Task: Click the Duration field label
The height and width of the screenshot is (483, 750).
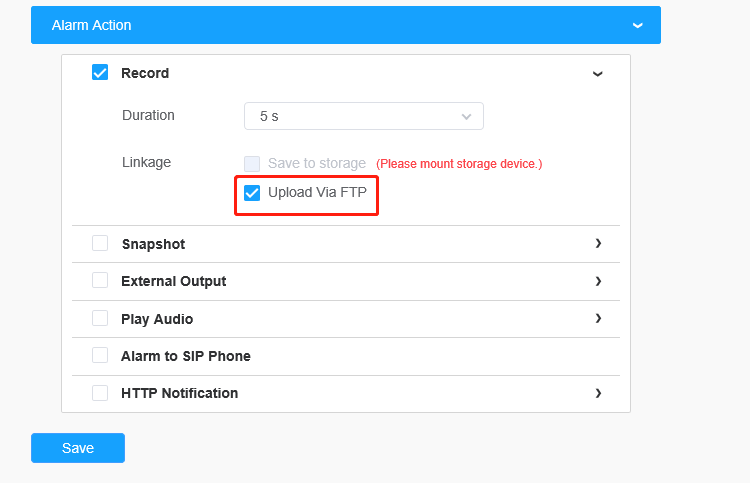Action: [148, 115]
